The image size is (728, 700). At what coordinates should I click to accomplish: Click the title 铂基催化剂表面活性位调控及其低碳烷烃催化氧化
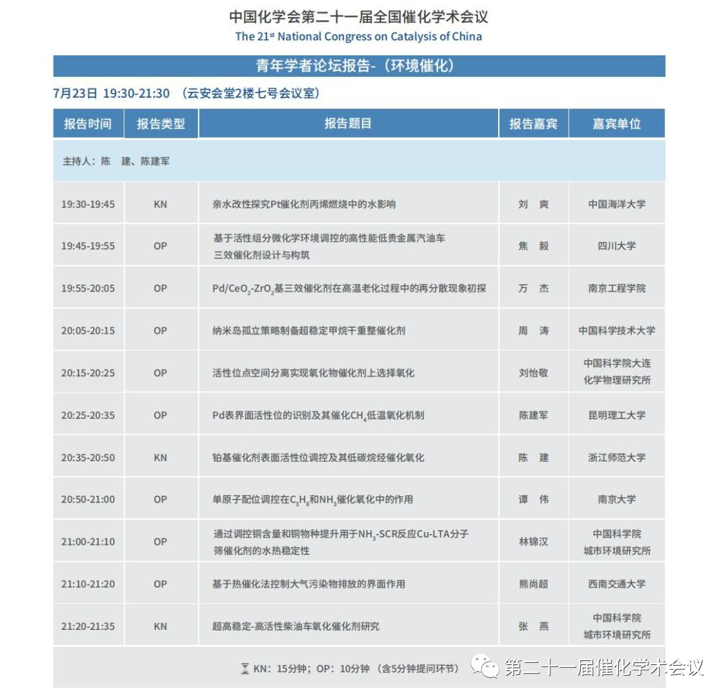coord(318,457)
